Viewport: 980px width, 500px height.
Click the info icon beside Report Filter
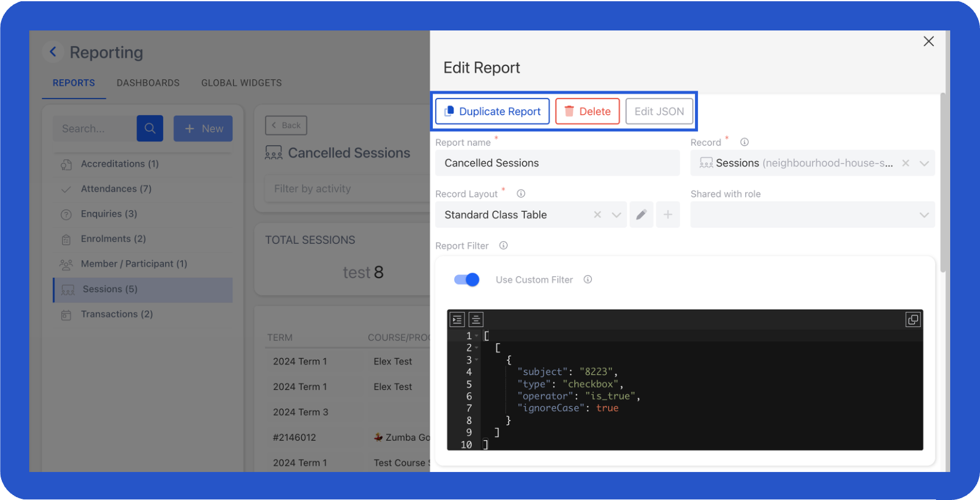[504, 245]
